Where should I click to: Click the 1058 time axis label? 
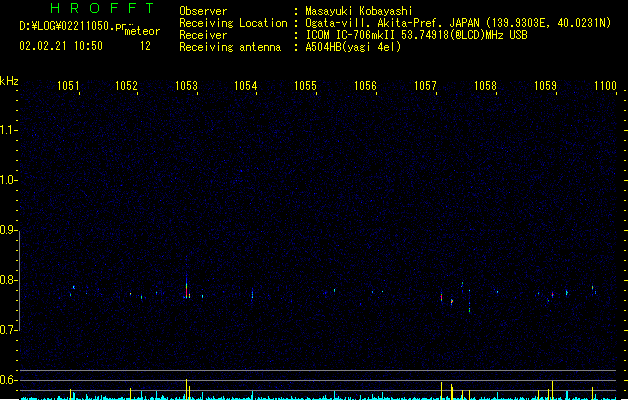(485, 86)
